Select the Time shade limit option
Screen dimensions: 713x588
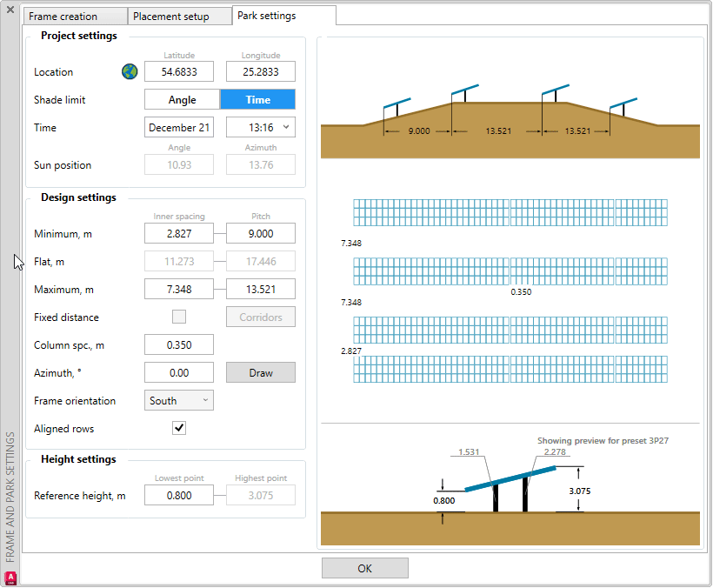pos(257,100)
